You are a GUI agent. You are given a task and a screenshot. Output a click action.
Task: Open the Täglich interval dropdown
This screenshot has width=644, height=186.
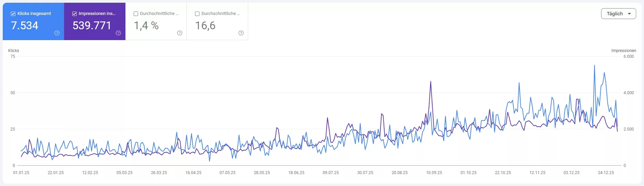coord(618,14)
